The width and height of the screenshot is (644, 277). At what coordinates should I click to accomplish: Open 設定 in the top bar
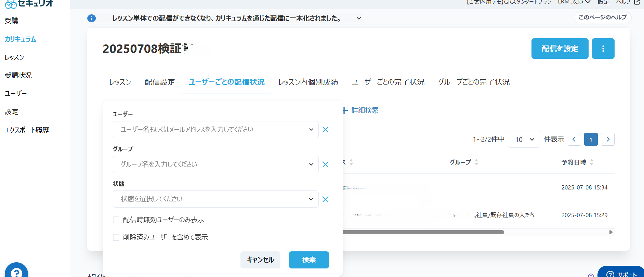[x=603, y=2]
